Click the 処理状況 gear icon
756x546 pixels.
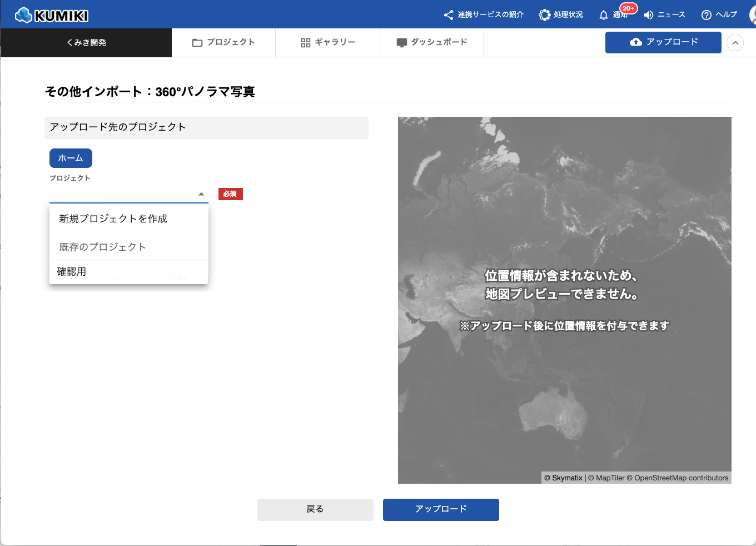(544, 15)
